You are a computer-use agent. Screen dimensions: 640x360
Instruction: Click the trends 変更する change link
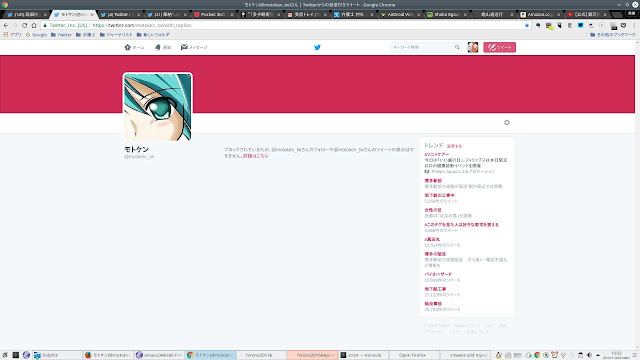click(454, 146)
